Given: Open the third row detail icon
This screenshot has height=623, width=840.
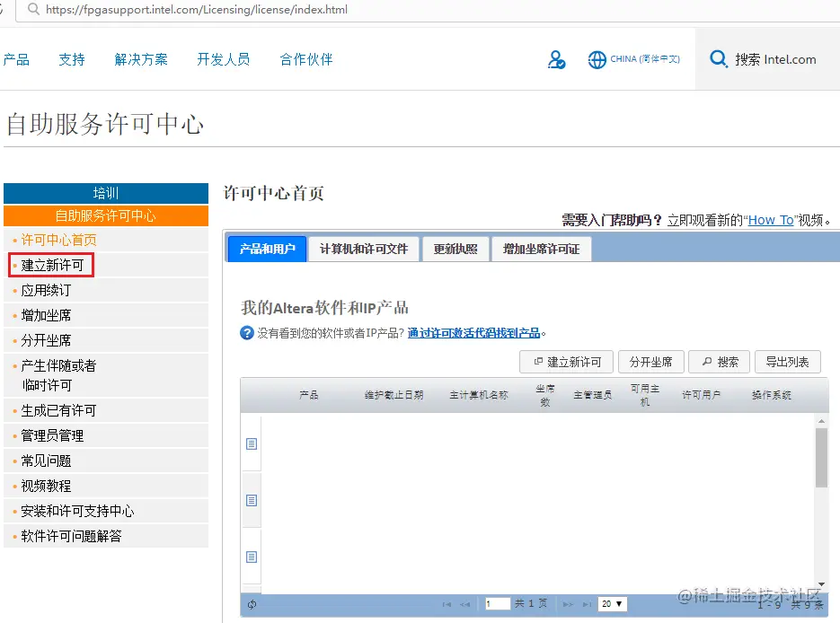Looking at the screenshot, I should pyautogui.click(x=252, y=557).
